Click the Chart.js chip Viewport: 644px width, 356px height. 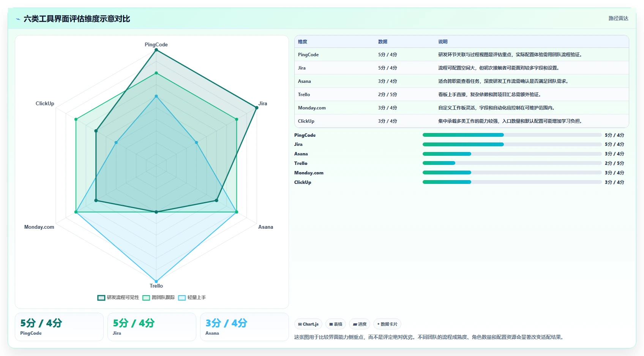(308, 324)
